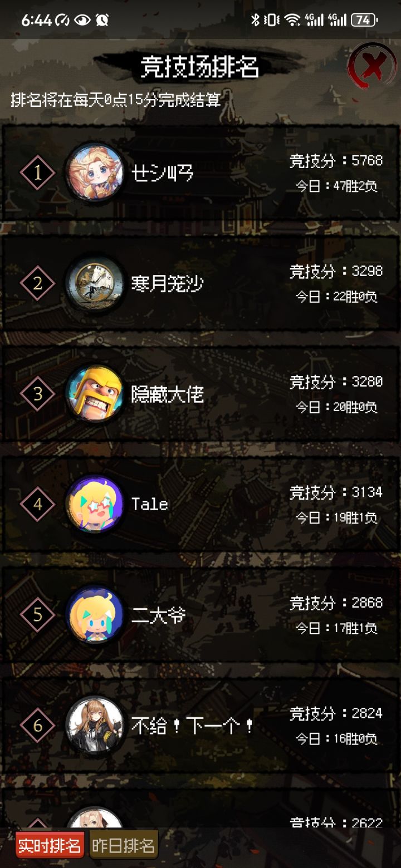Image resolution: width=401 pixels, height=868 pixels.
Task: Tap the 竞技分：5768 score entry
Action: point(336,161)
